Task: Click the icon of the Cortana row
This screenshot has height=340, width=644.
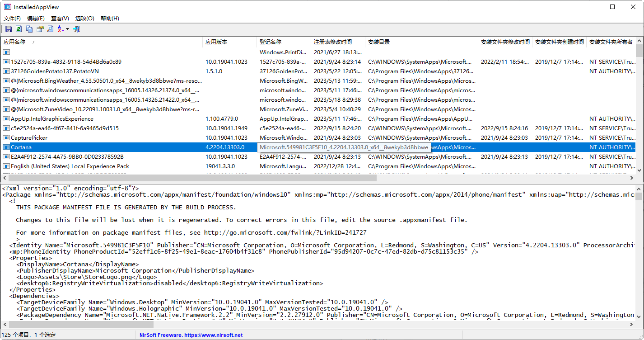Action: tap(6, 147)
